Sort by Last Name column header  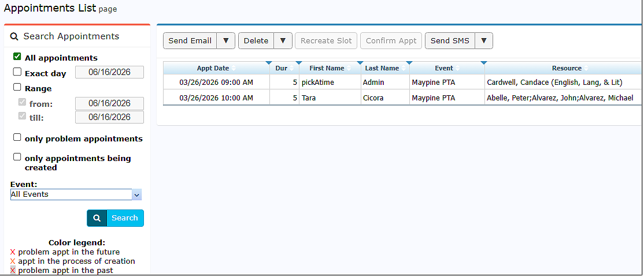click(385, 69)
